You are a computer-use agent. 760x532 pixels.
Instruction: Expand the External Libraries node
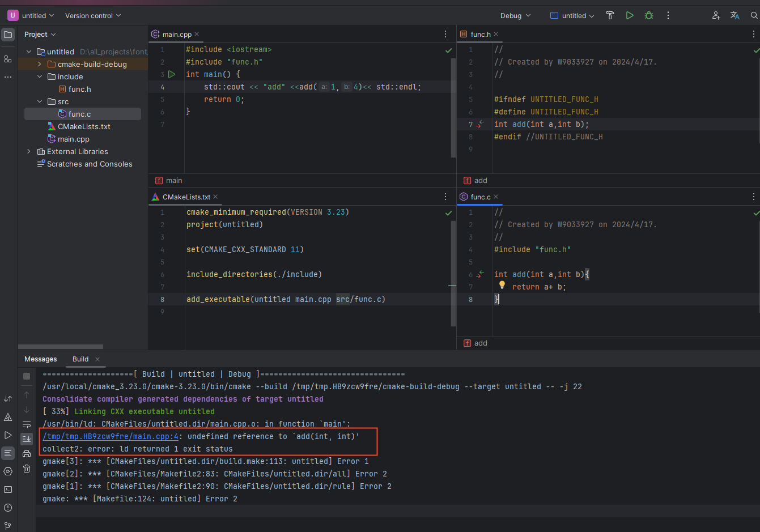click(x=29, y=151)
